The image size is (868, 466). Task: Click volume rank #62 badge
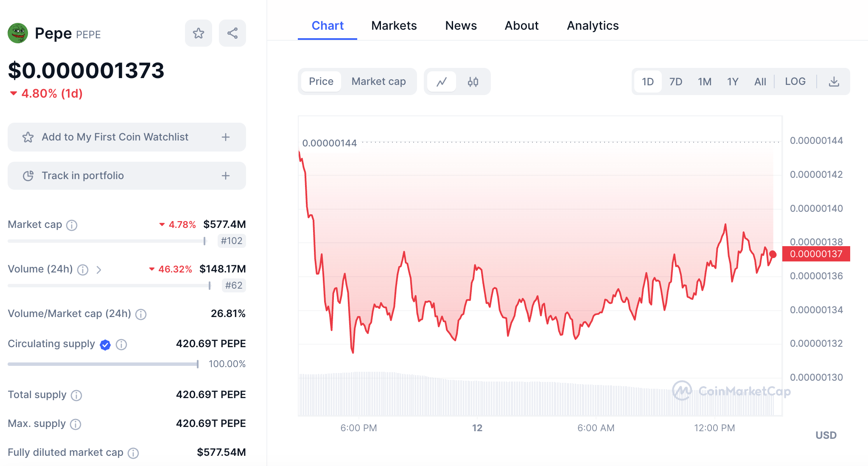[x=234, y=286]
